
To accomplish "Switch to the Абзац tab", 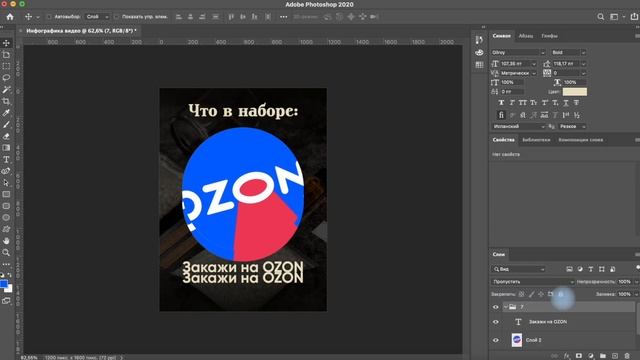I will [526, 36].
